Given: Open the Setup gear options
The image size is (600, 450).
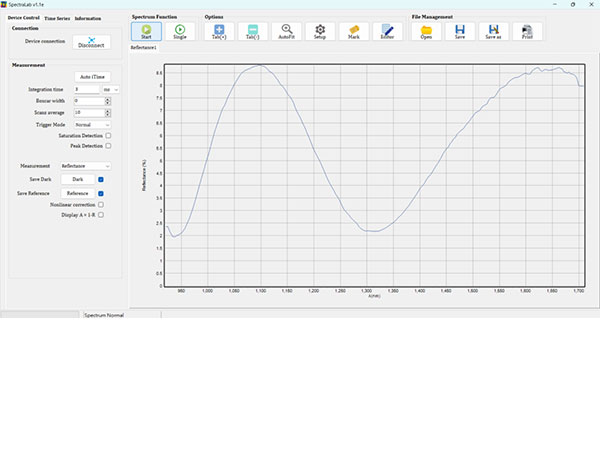Looking at the screenshot, I should 320,31.
